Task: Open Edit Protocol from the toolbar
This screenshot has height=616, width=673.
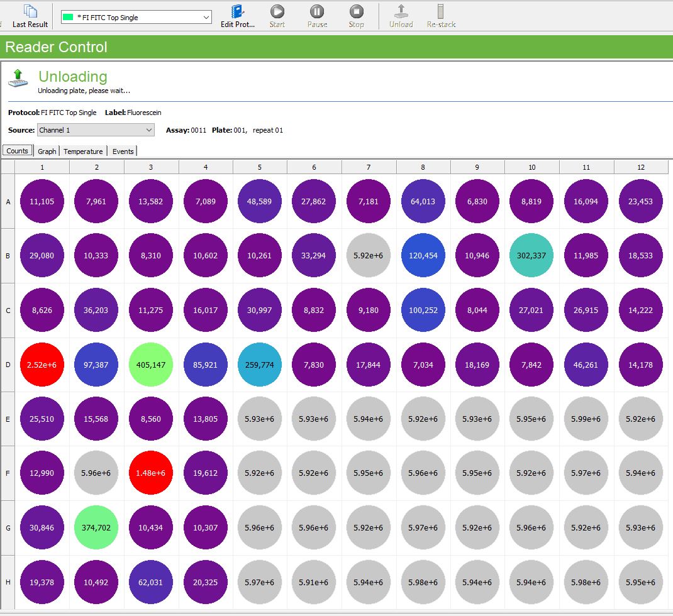Action: click(x=238, y=16)
